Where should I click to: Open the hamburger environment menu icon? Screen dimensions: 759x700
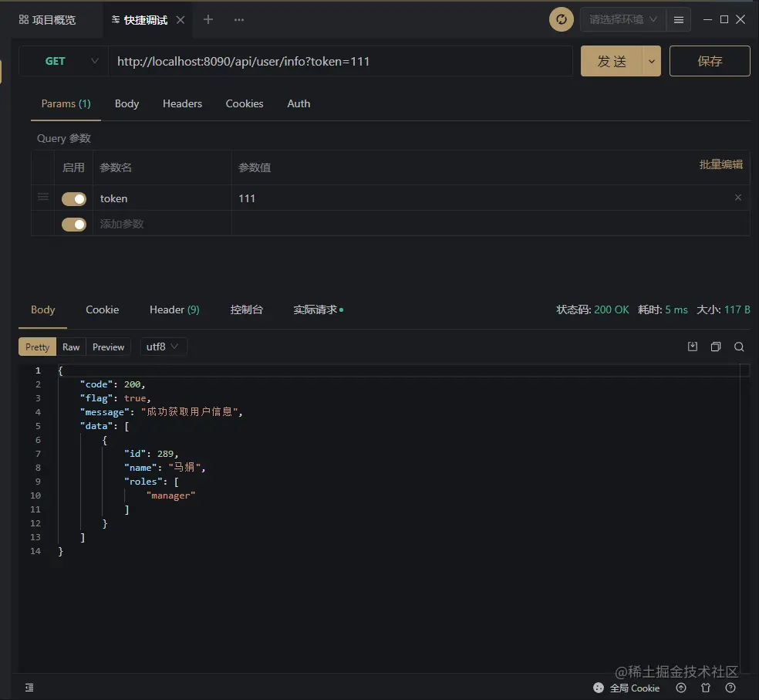(x=679, y=20)
